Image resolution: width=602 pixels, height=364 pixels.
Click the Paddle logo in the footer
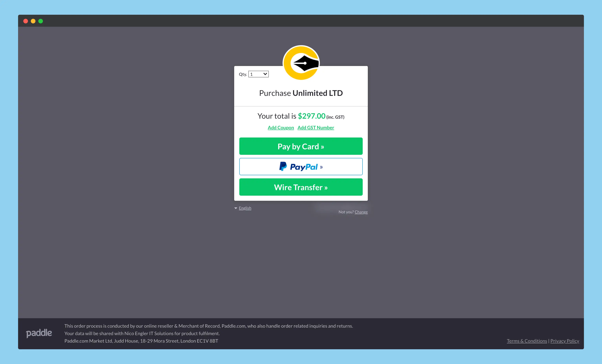click(39, 333)
